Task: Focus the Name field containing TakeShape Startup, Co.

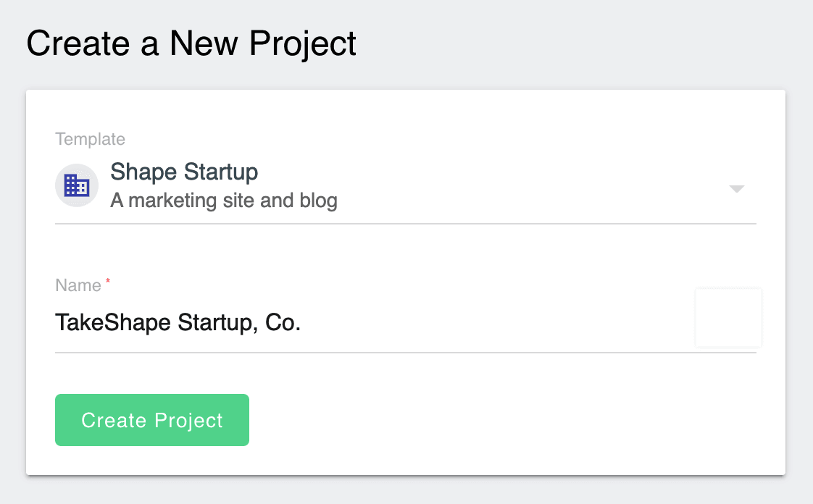Action: click(x=406, y=323)
